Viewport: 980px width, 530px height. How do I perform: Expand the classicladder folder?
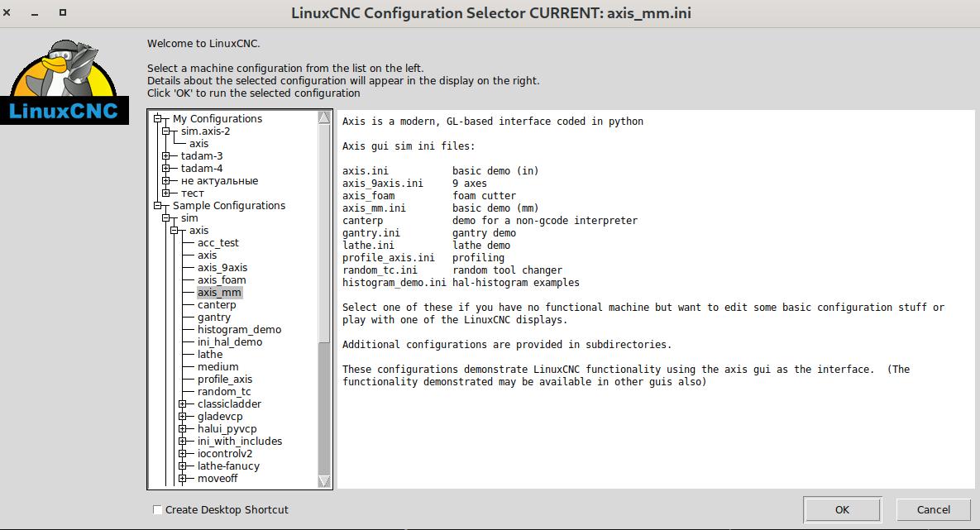pyautogui.click(x=183, y=403)
